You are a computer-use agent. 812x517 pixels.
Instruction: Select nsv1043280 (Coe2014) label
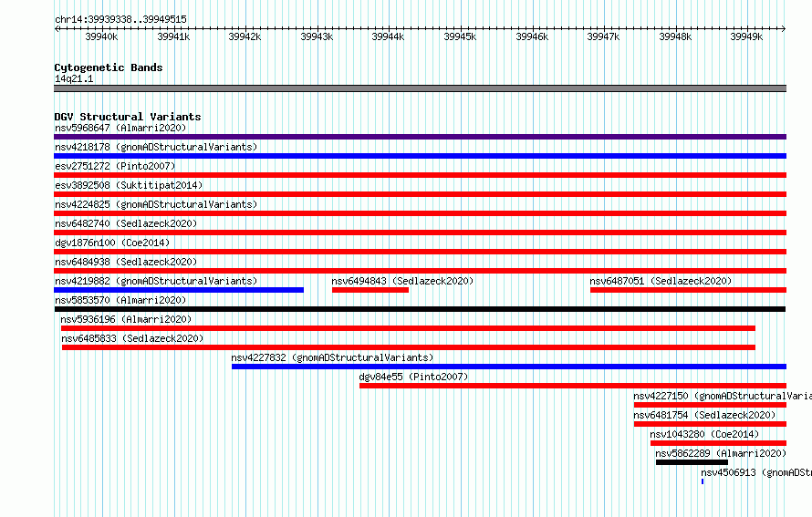point(704,434)
